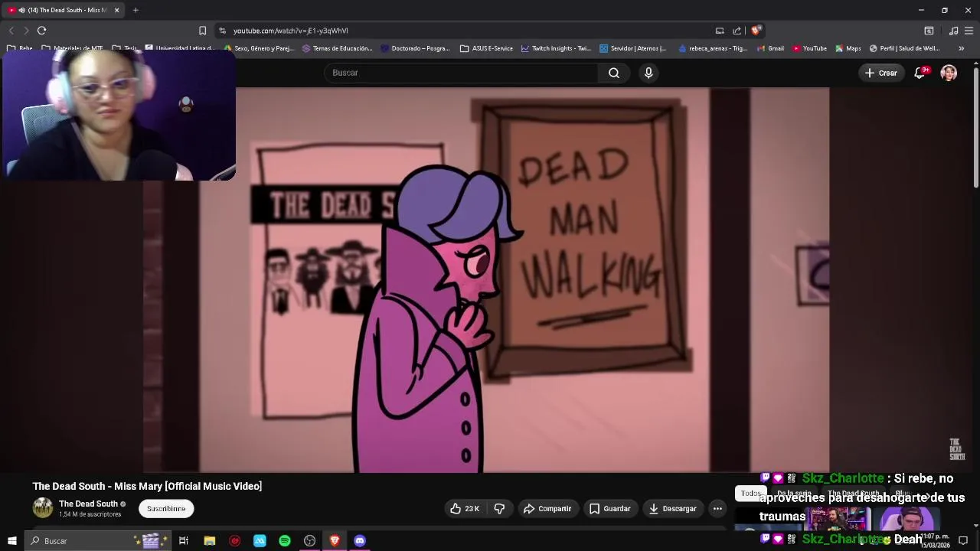Open Doctorado – Posgra bookmark

pyautogui.click(x=415, y=48)
